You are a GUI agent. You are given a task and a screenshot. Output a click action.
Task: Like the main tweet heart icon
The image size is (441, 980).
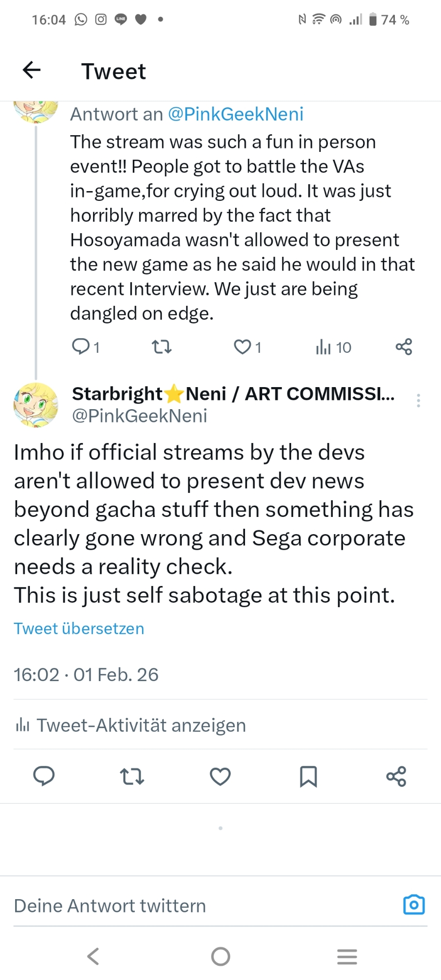(220, 777)
